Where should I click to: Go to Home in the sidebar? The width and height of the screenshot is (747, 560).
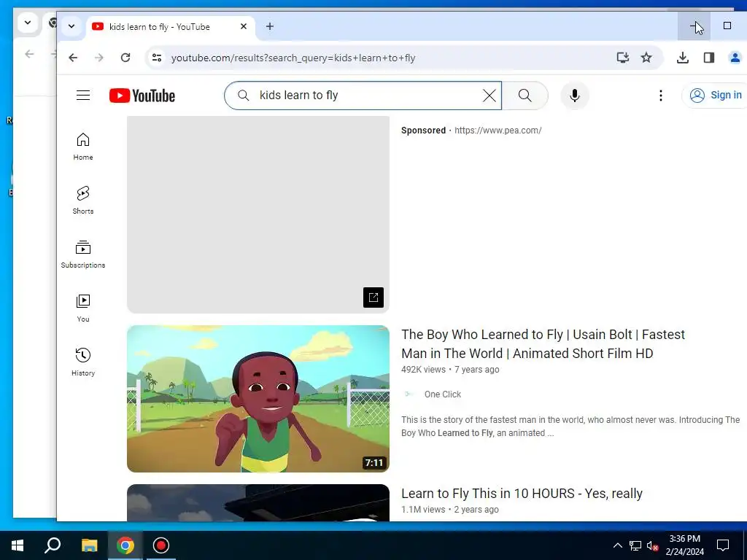coord(83,147)
